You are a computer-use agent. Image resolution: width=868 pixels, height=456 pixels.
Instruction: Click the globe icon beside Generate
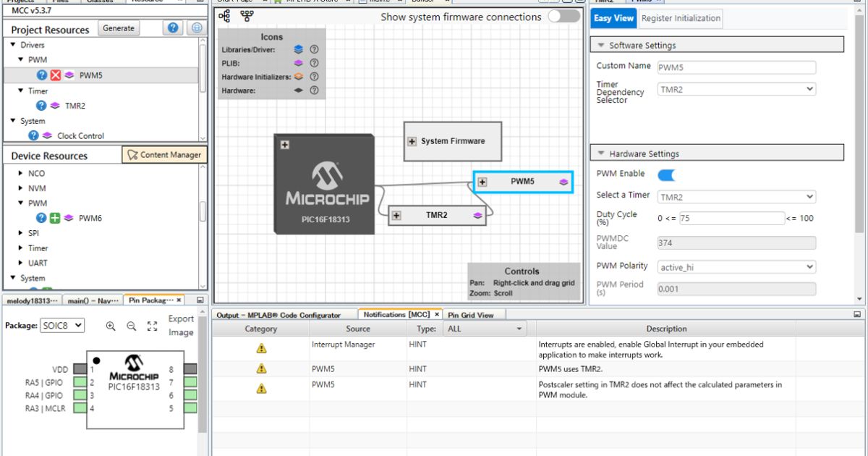coord(196,28)
